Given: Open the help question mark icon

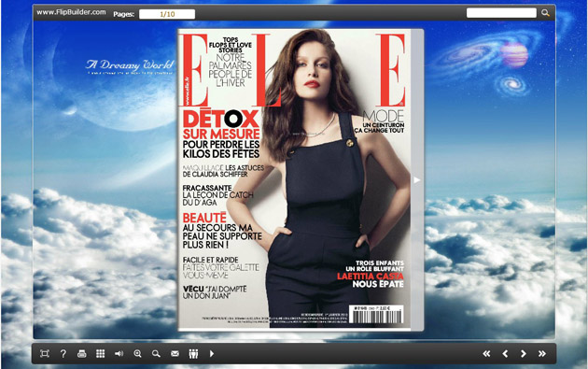Looking at the screenshot, I should 63,354.
